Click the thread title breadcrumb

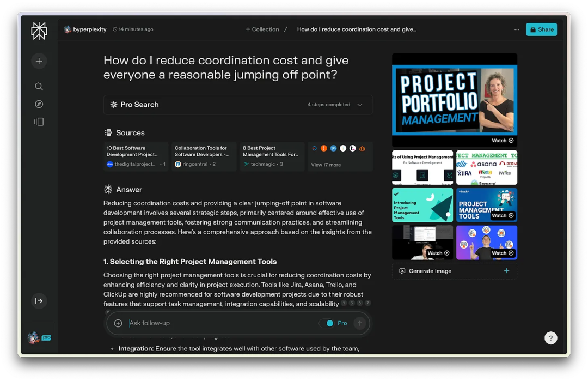(x=357, y=29)
